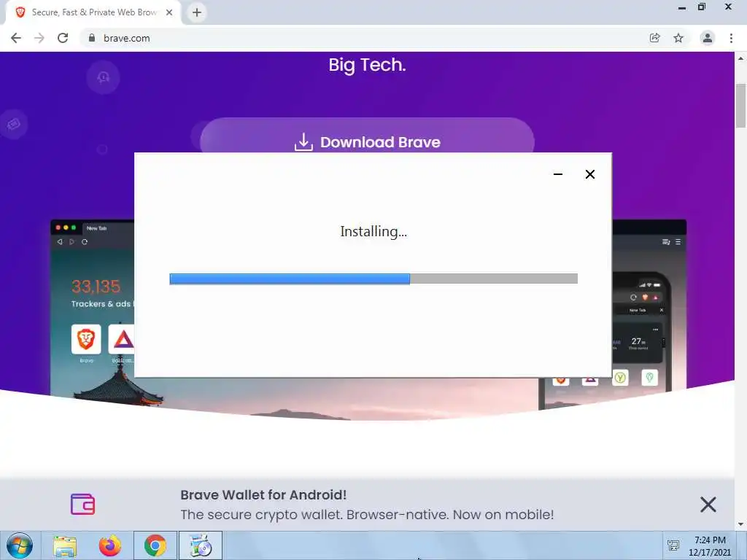The height and width of the screenshot is (560, 747).
Task: Close the Brave website tab
Action: click(169, 12)
